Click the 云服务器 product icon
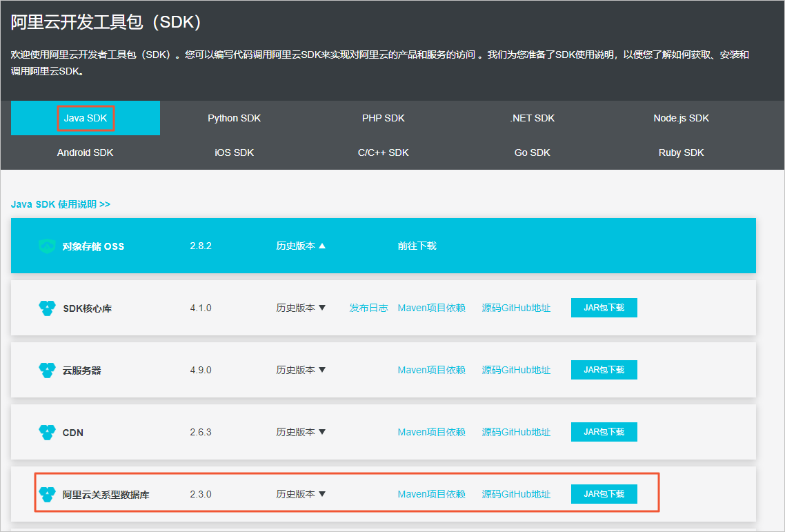The width and height of the screenshot is (785, 532). pyautogui.click(x=47, y=371)
